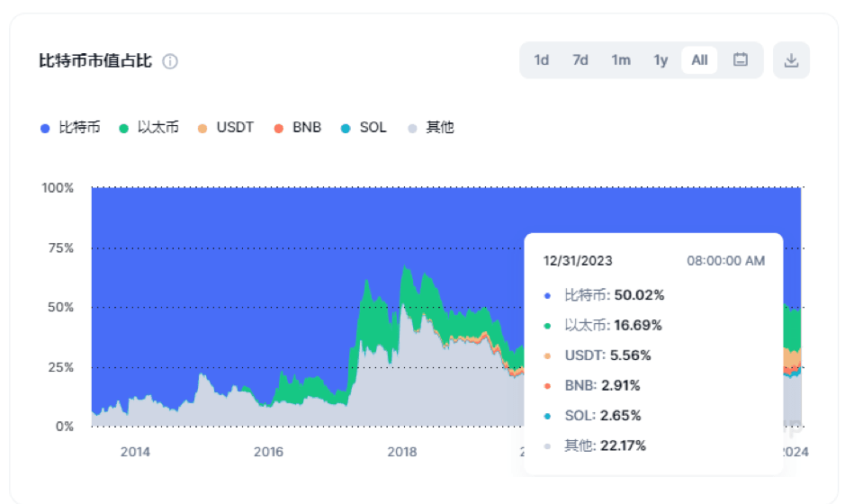
Task: Select the All time range
Action: tap(699, 60)
